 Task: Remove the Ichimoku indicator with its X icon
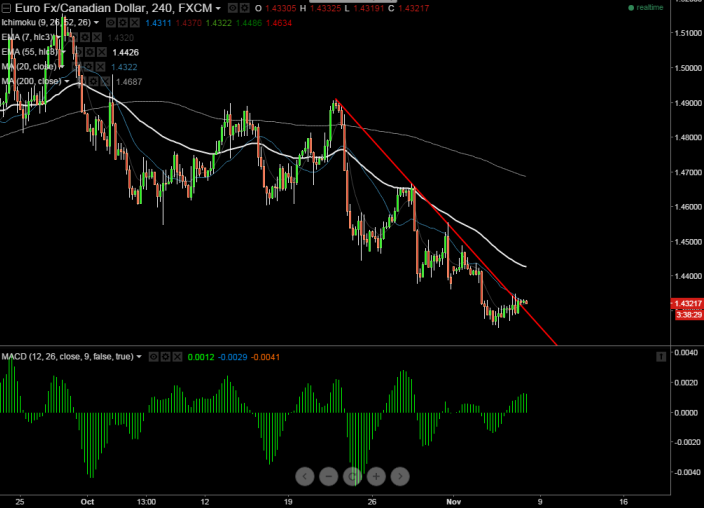(x=135, y=22)
